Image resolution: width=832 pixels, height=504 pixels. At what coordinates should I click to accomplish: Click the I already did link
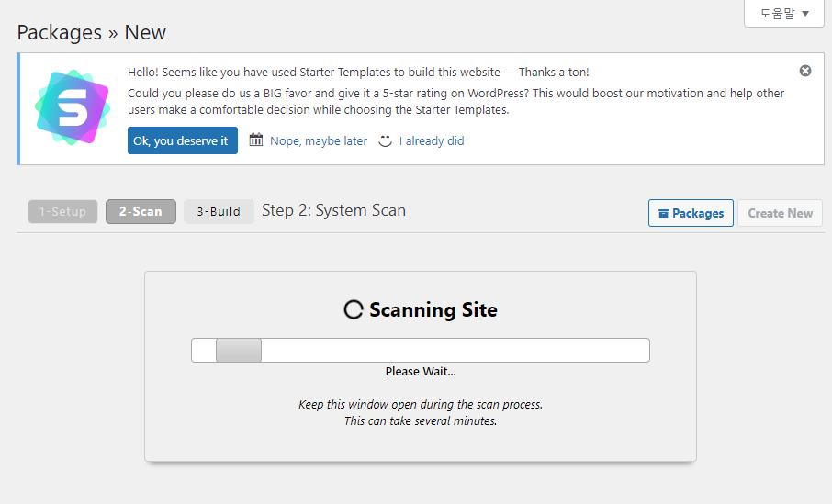coord(432,141)
